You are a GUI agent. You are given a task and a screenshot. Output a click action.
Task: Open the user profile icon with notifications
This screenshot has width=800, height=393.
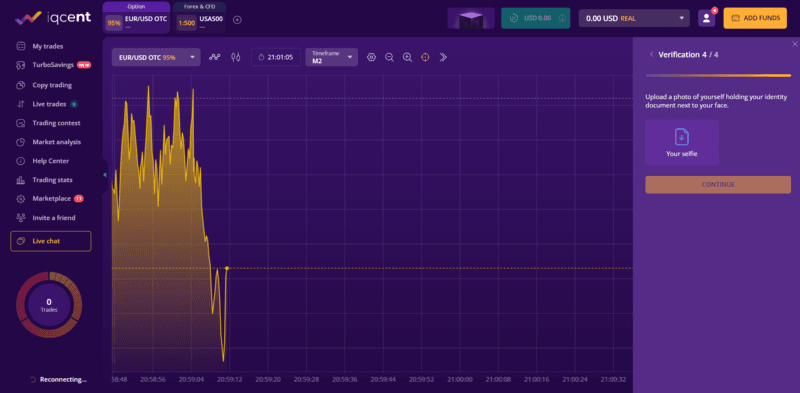[x=707, y=18]
